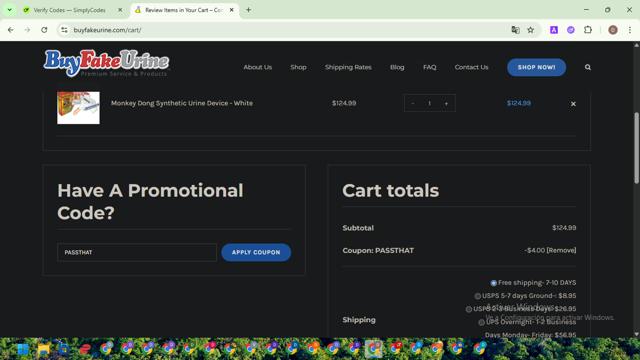The image size is (640, 360).
Task: Open the Chrome three-dot menu
Action: coord(630,30)
